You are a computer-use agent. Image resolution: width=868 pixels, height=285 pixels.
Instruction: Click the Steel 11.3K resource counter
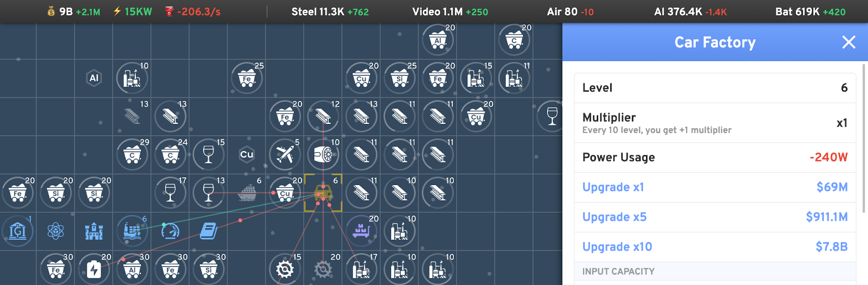tap(330, 12)
